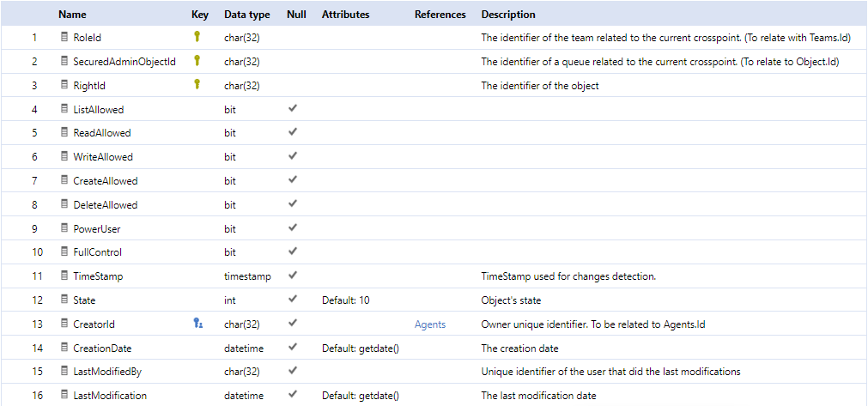Click the LastModifiedBy column name
This screenshot has width=868, height=406.
tap(107, 373)
